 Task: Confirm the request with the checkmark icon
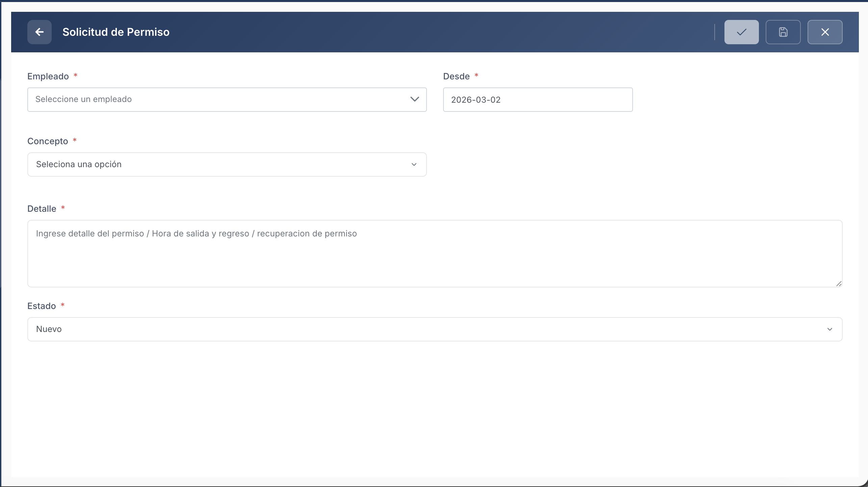(x=741, y=32)
